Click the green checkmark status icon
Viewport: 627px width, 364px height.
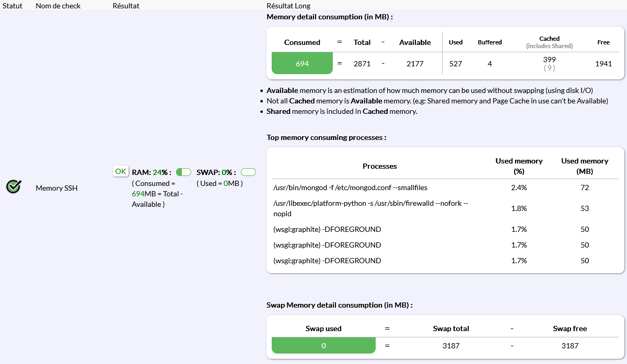14,186
